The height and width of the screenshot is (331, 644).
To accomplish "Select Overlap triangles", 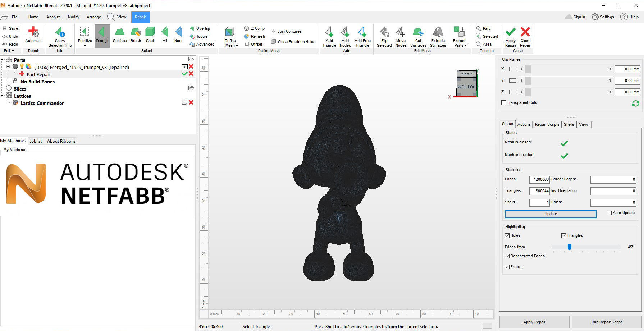I will (x=200, y=28).
